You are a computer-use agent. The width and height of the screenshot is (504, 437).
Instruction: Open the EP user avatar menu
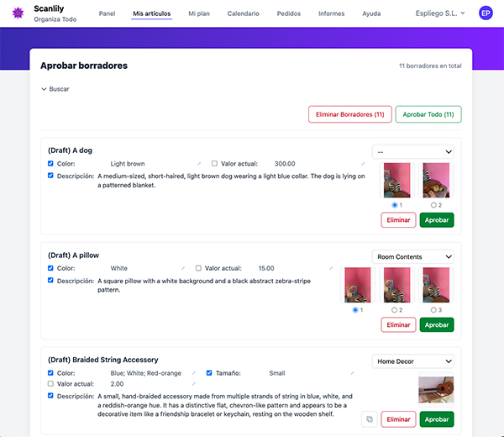(x=486, y=13)
